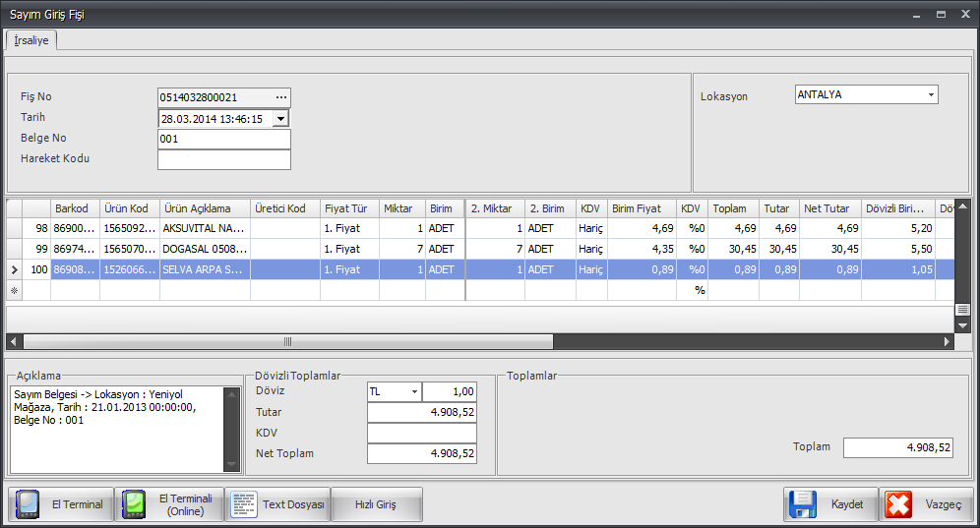Sort by the Ürün Açıklama column header
Image resolution: width=980 pixels, height=528 pixels.
[204, 208]
